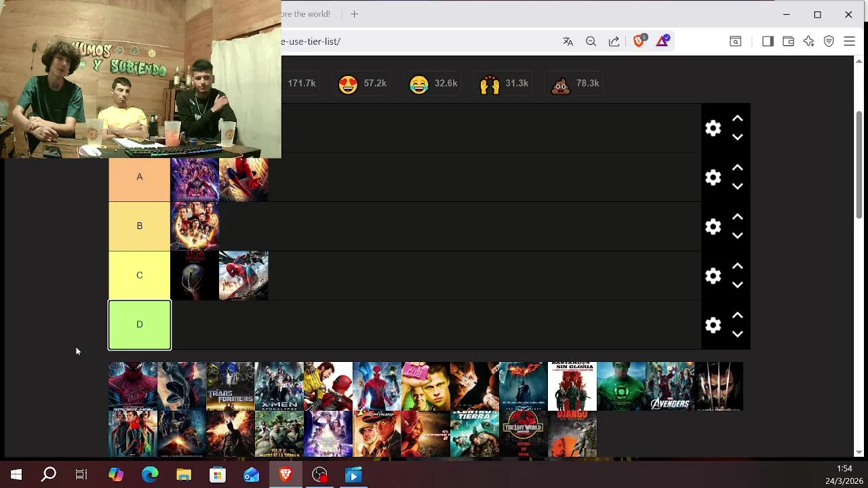Screen dimensions: 868x488
Task: Select the Deadpool and Wolverine poster
Action: click(x=328, y=386)
